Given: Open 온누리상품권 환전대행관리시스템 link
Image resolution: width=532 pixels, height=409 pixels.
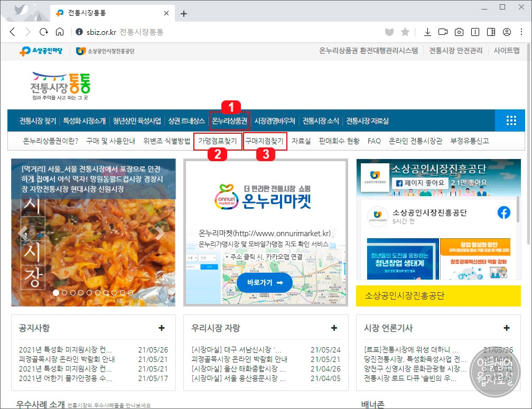Looking at the screenshot, I should (x=368, y=51).
